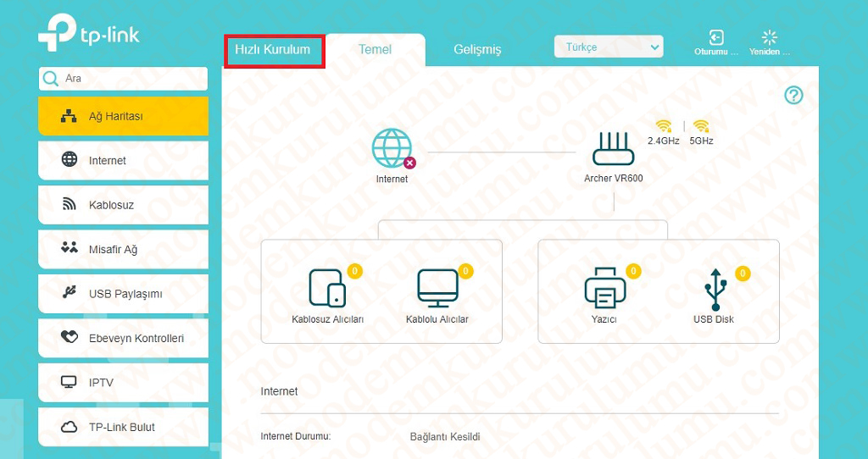Open Ebeveyn Kontrolleri menu
868x459 pixels.
(x=123, y=338)
